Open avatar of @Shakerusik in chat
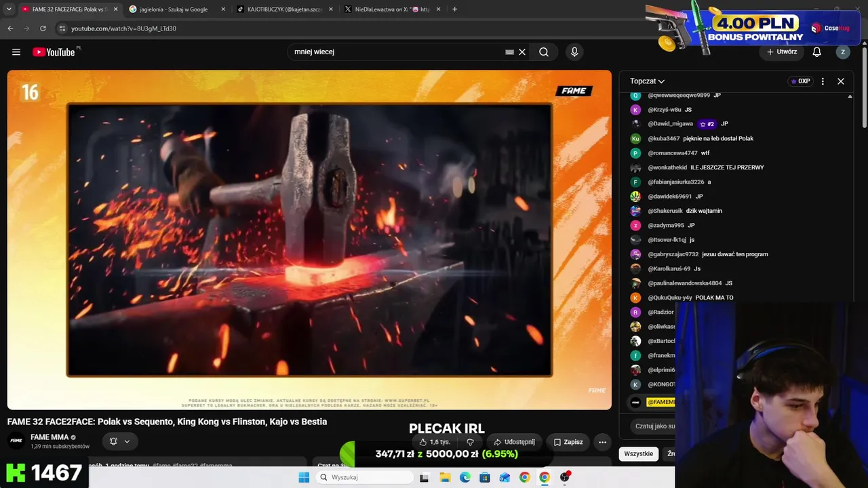868x488 pixels. (x=635, y=211)
